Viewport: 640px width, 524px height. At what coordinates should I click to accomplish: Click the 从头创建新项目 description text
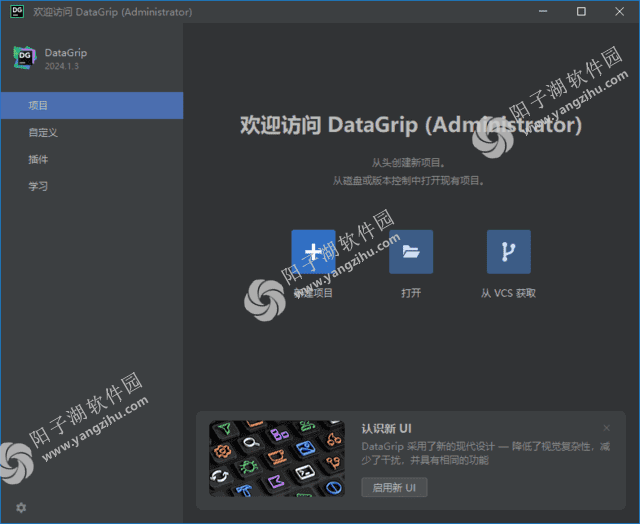click(408, 163)
